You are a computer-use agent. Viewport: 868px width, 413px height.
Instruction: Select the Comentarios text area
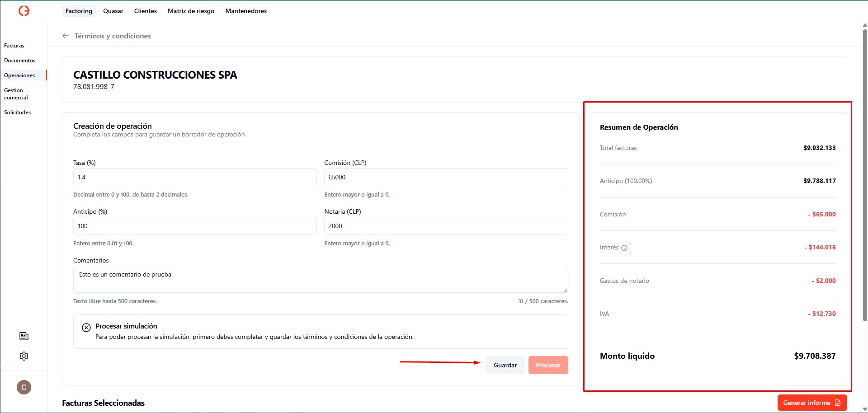pos(320,279)
